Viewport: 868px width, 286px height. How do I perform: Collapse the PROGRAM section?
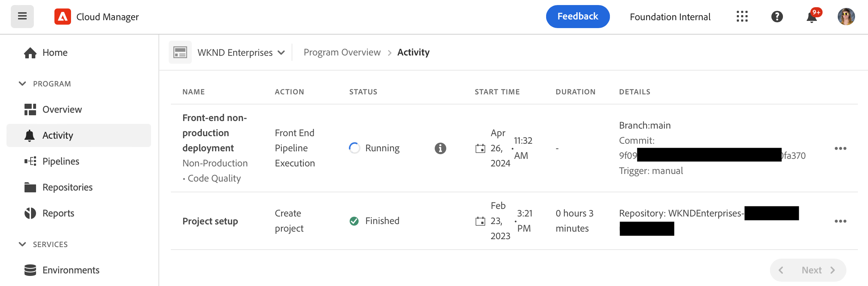click(x=22, y=84)
